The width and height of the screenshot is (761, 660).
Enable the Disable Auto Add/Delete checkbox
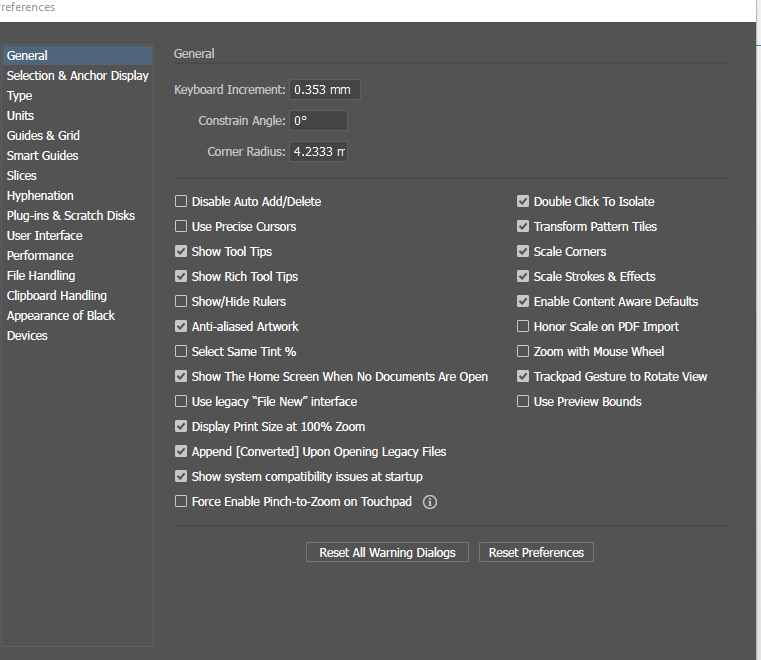click(181, 201)
